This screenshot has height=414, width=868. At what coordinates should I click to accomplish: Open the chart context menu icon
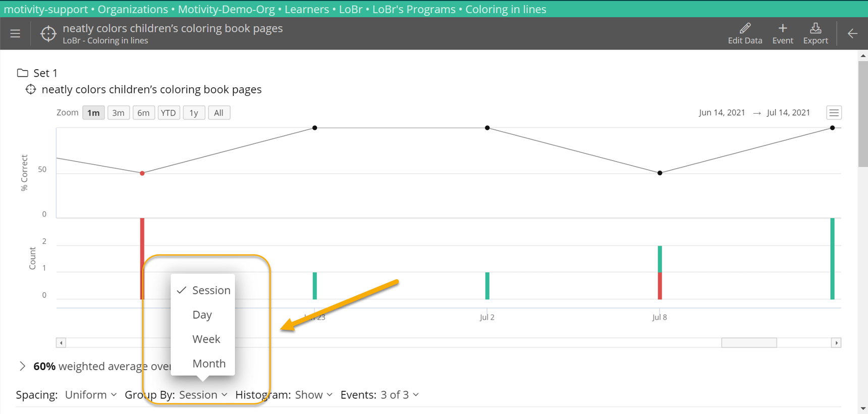point(834,113)
